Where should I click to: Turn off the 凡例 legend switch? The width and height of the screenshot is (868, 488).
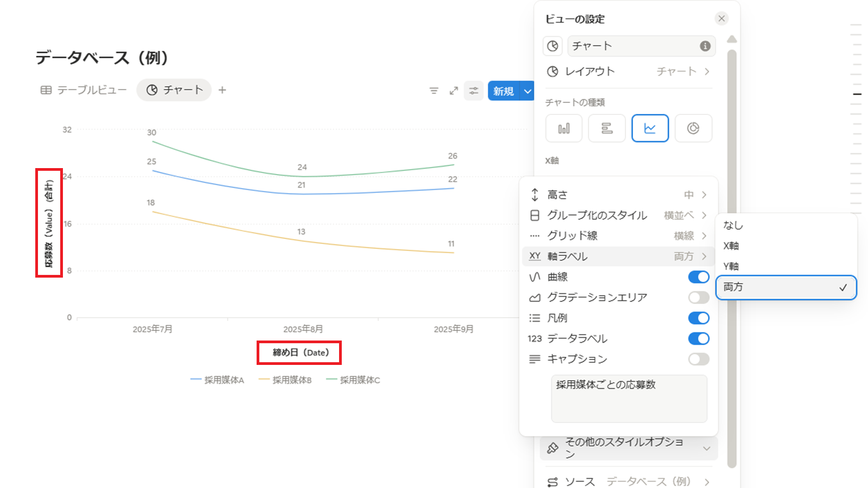698,318
